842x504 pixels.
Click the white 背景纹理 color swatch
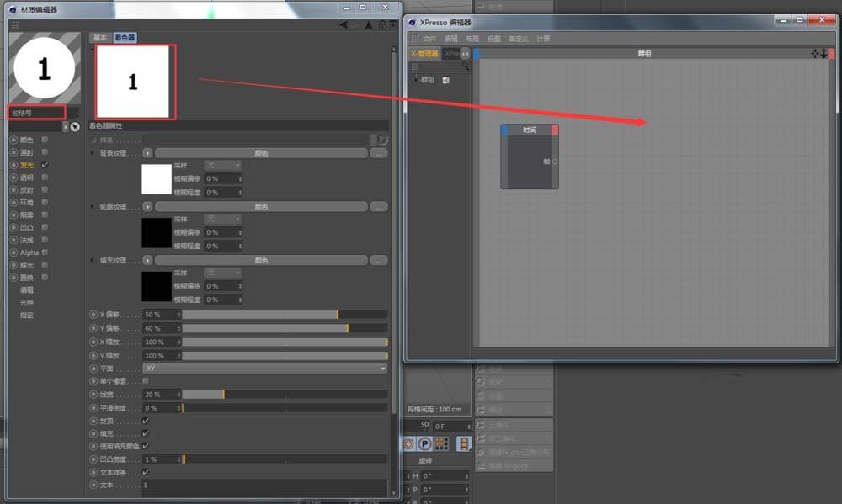(x=156, y=179)
